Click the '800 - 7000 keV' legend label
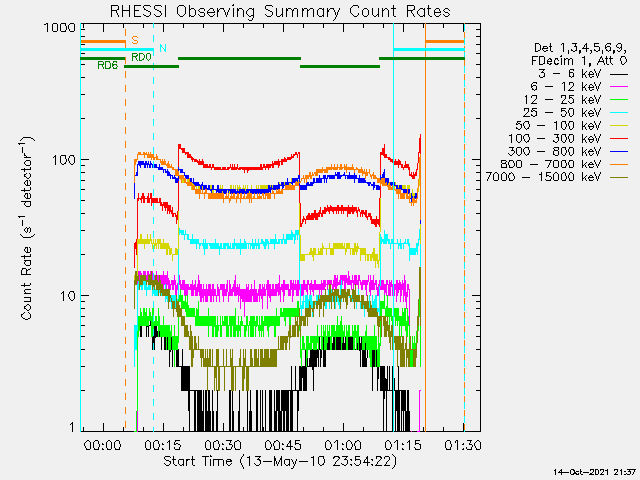 551,164
